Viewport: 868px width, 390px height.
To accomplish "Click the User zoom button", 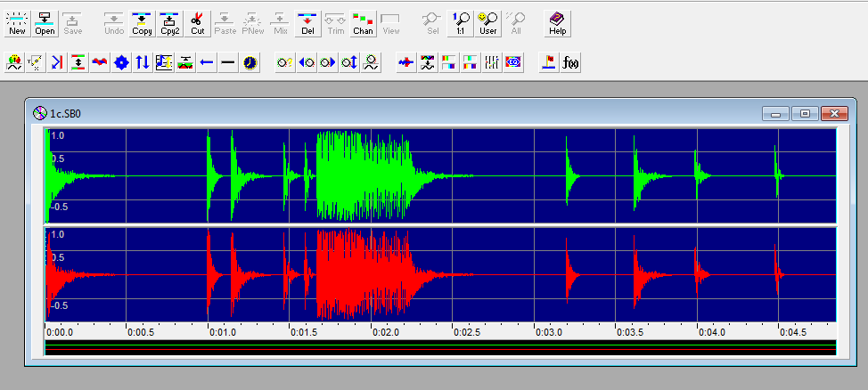I will point(488,24).
